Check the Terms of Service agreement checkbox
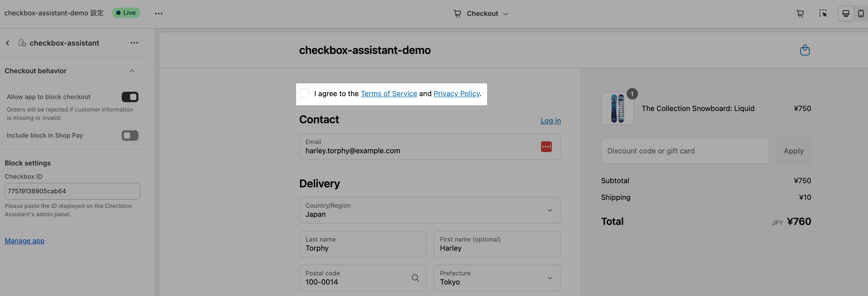868x296 pixels. tap(304, 94)
